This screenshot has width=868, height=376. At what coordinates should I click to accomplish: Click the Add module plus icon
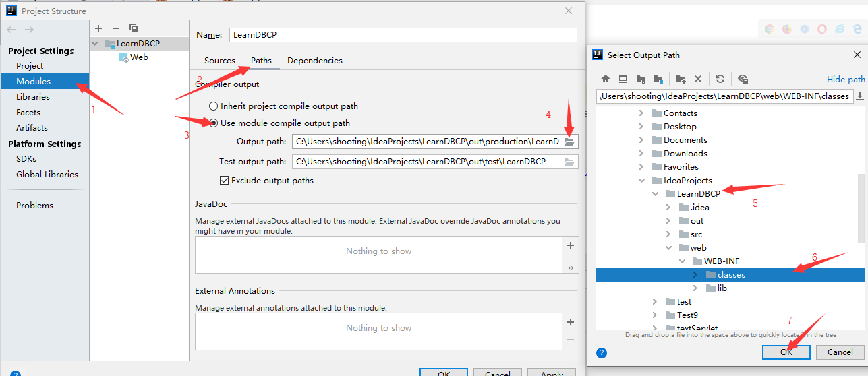click(98, 28)
